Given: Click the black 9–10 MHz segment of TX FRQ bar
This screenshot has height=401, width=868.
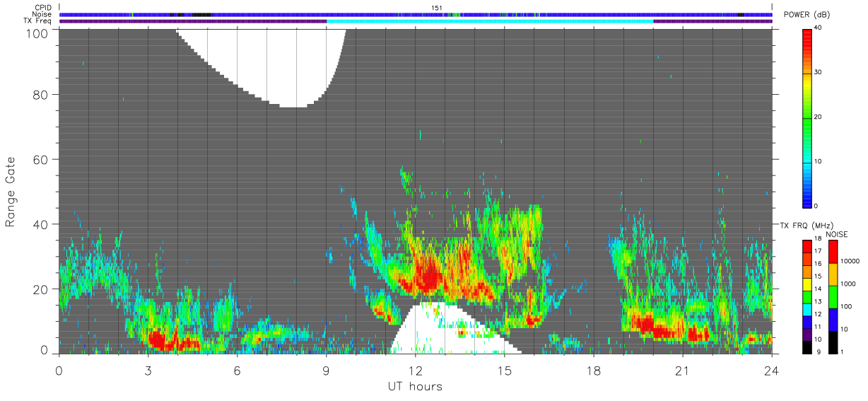Looking at the screenshot, I should click(807, 346).
